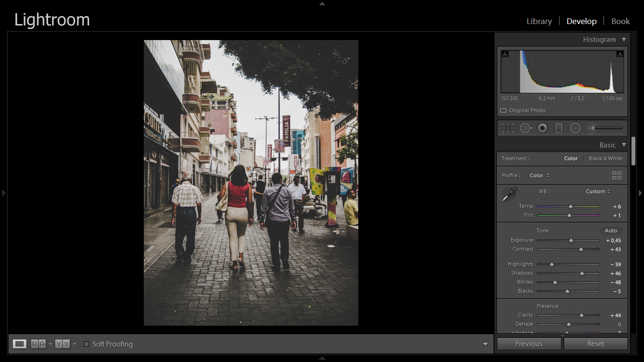Click the Contrast slider handle
Screen dimensions: 644x362
click(x=581, y=249)
